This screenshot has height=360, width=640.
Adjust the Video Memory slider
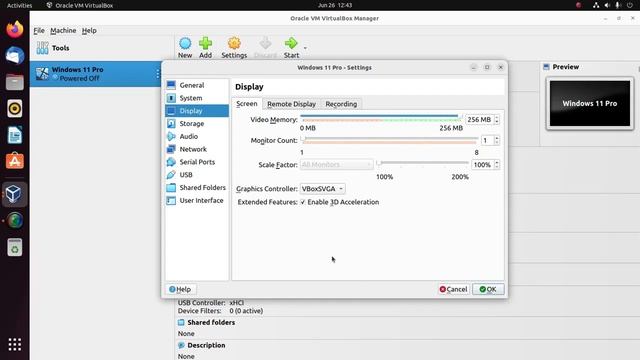[x=381, y=118]
